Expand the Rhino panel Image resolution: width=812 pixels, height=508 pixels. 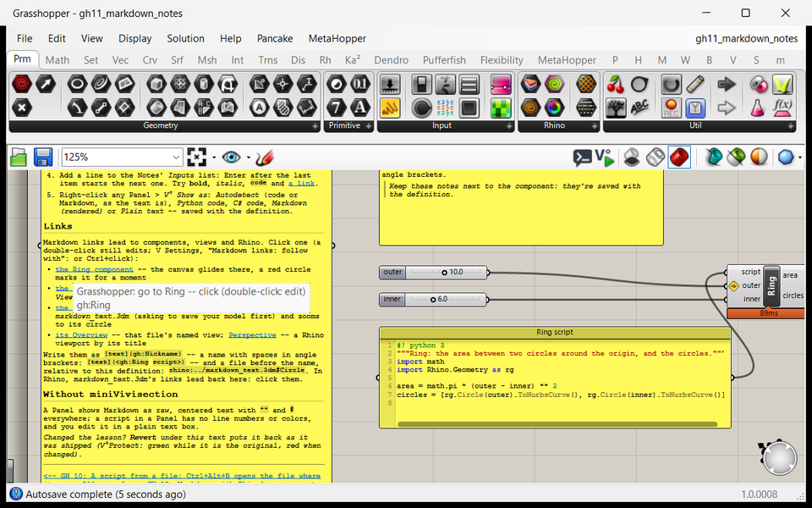click(x=594, y=126)
